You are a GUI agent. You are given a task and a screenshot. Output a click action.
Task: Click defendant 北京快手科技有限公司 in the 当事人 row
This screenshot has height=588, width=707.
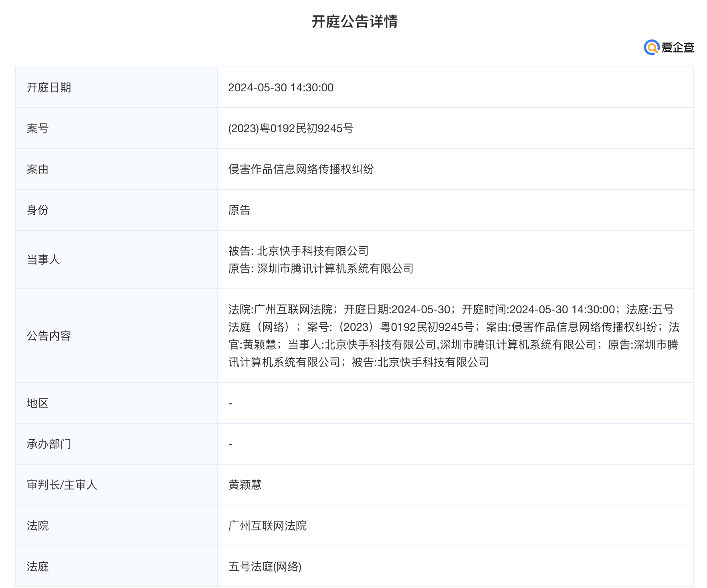[313, 251]
